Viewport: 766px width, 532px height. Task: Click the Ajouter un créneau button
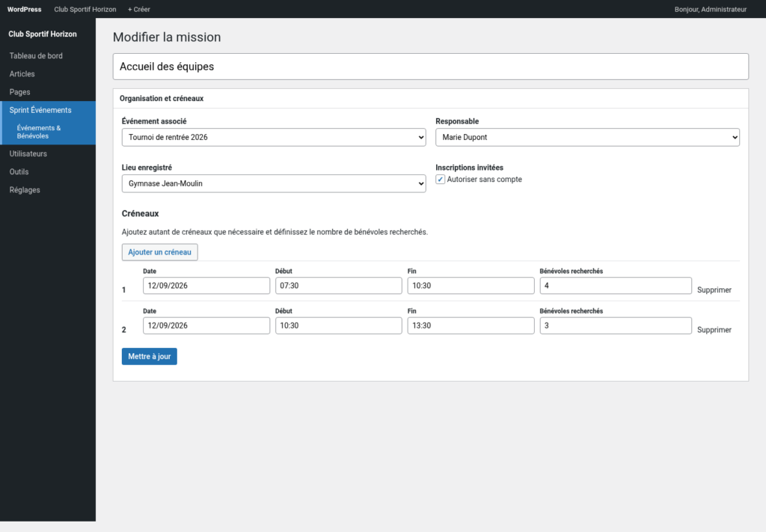pos(160,252)
